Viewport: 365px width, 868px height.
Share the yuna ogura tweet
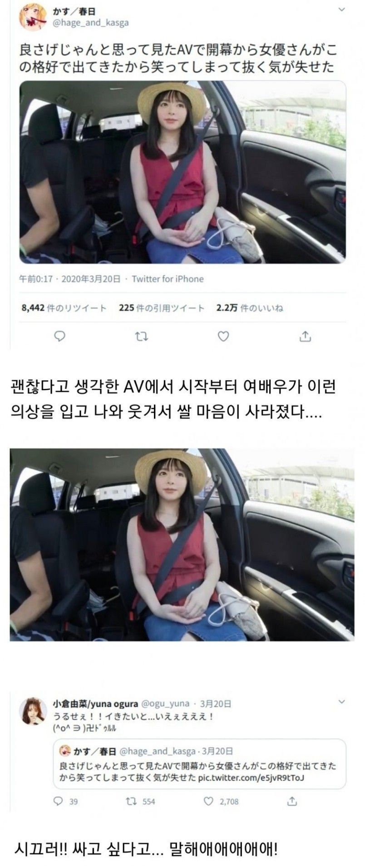click(x=293, y=801)
